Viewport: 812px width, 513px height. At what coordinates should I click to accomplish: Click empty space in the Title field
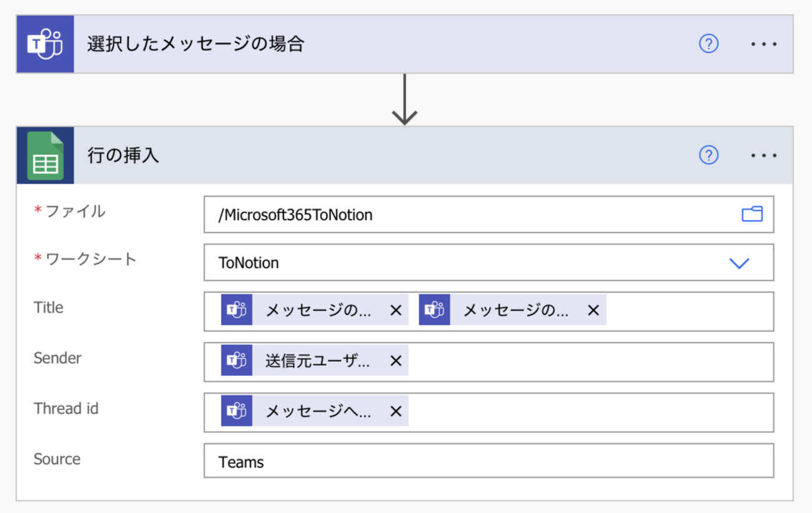687,311
